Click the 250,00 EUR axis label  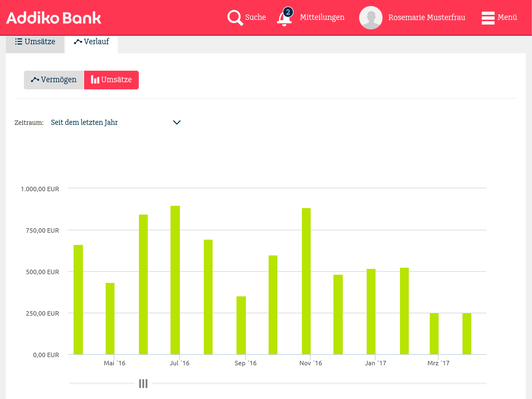42,313
